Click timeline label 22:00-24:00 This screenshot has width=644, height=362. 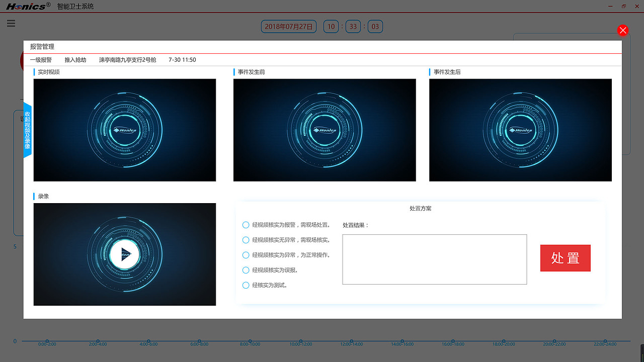point(605,344)
